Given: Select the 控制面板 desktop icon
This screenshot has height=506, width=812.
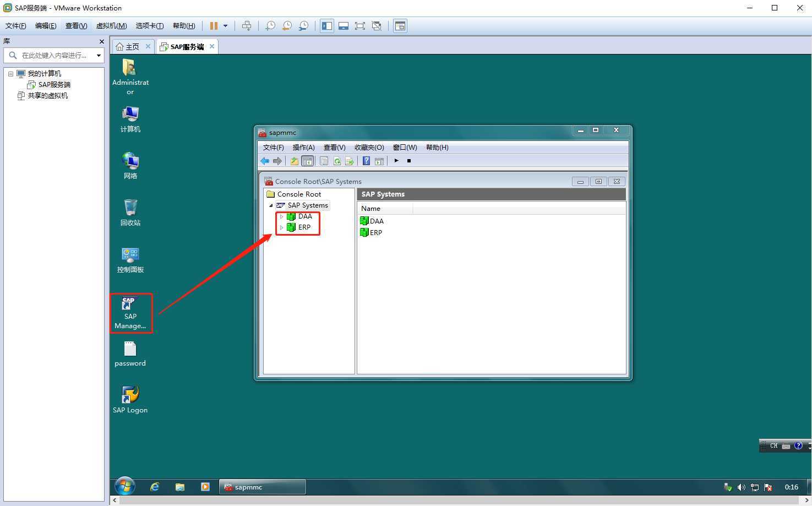Looking at the screenshot, I should tap(130, 260).
